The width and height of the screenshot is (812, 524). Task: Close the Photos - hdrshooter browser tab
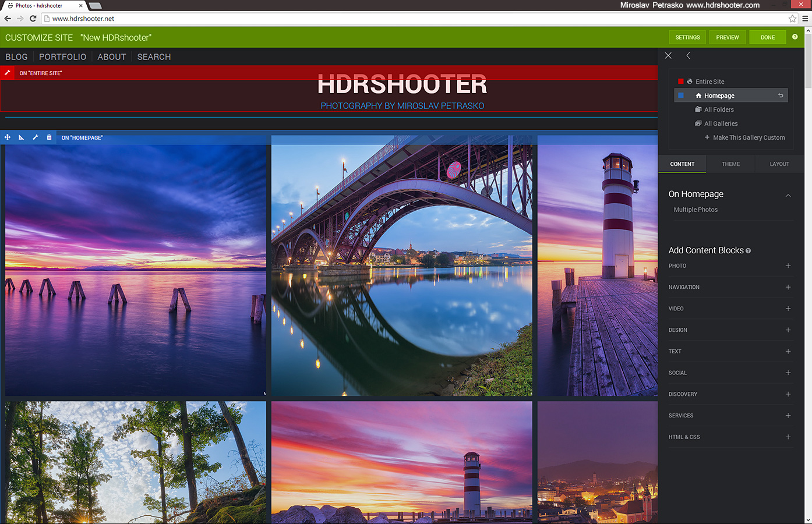(x=81, y=6)
